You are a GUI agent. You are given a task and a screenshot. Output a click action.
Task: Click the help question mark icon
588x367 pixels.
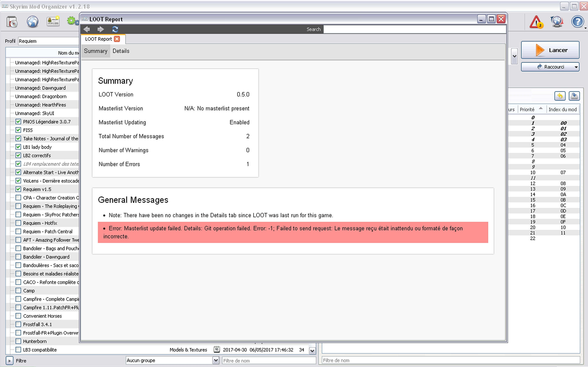(577, 22)
